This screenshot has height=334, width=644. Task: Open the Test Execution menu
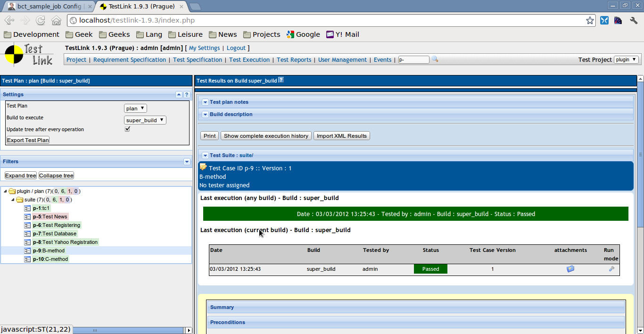point(249,60)
